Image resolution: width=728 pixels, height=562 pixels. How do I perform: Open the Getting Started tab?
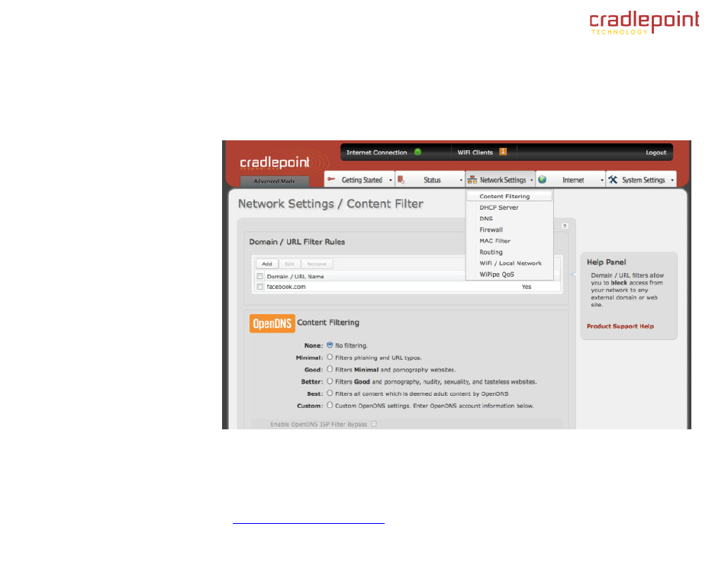(359, 180)
